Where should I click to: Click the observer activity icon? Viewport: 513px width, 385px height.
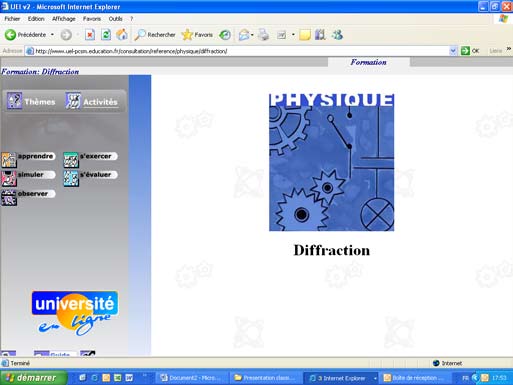pyautogui.click(x=8, y=198)
